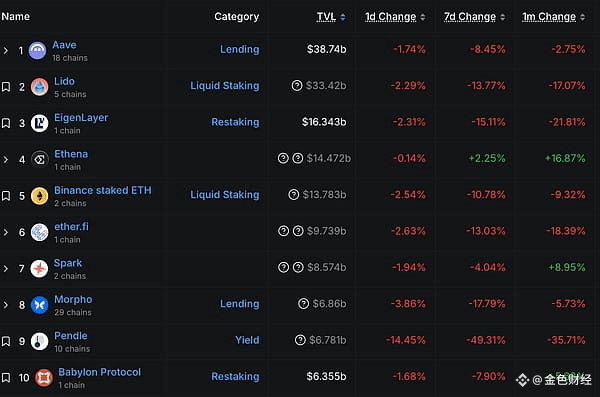Click the Morpho butterfly logo icon
The height and width of the screenshot is (397, 600).
tap(39, 305)
